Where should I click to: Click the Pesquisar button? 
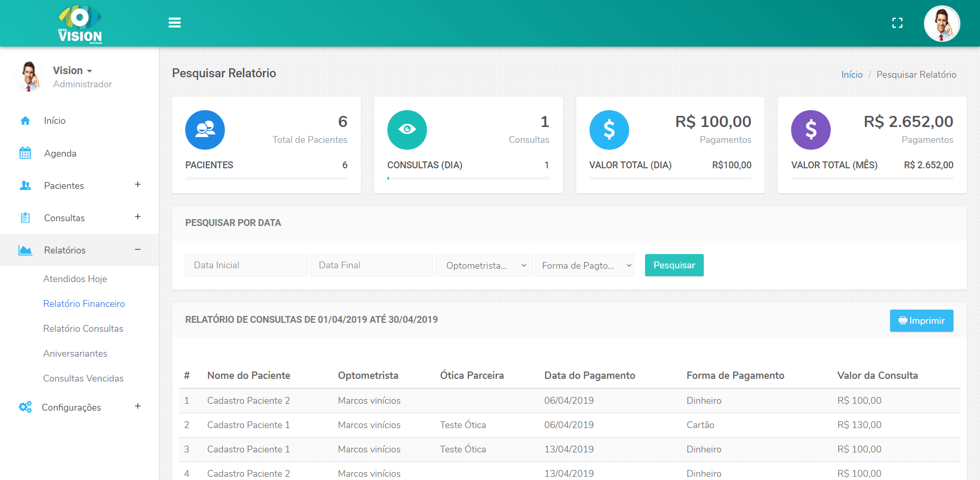(674, 265)
